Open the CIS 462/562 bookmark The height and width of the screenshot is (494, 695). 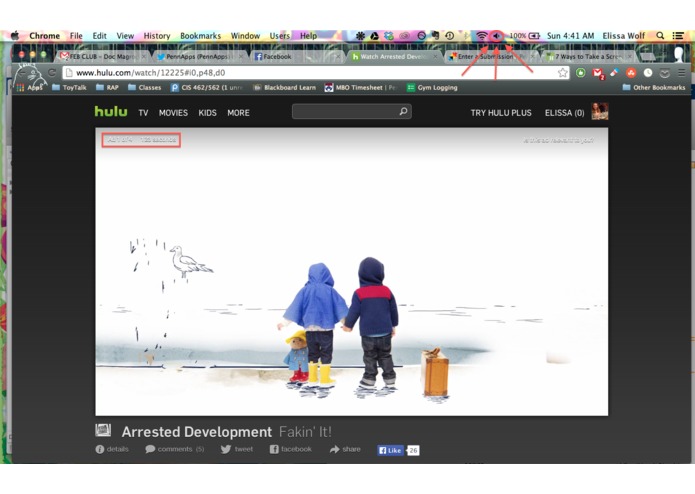(207, 88)
